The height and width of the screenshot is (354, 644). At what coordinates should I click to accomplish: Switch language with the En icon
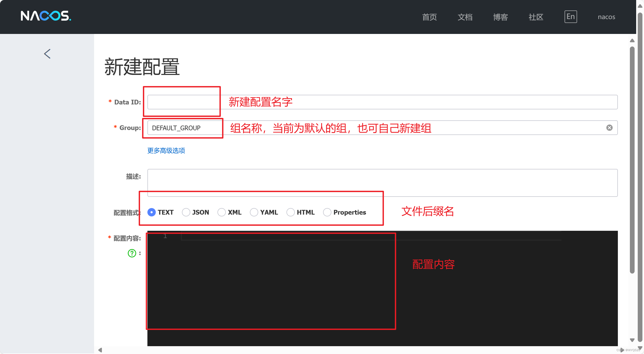(571, 16)
